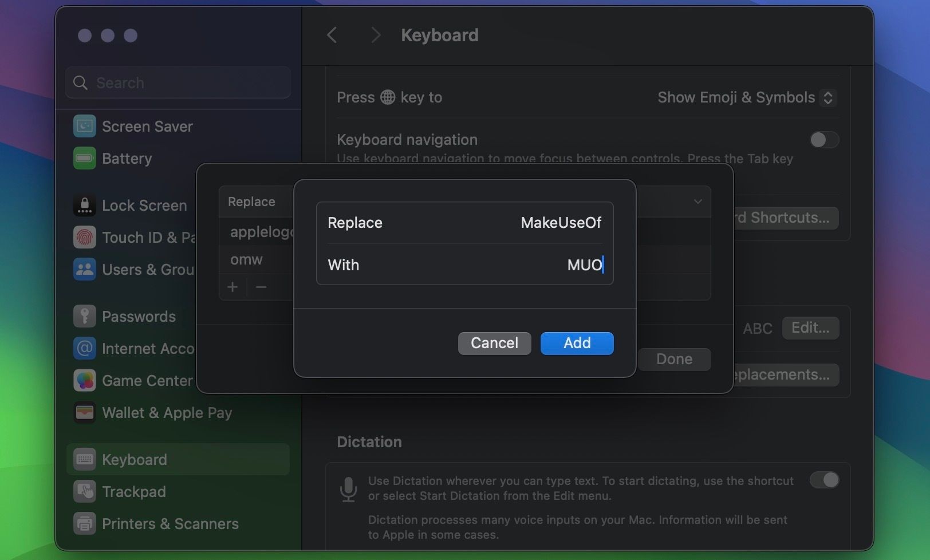Toggle the Dictation switch
930x560 pixels.
point(824,480)
